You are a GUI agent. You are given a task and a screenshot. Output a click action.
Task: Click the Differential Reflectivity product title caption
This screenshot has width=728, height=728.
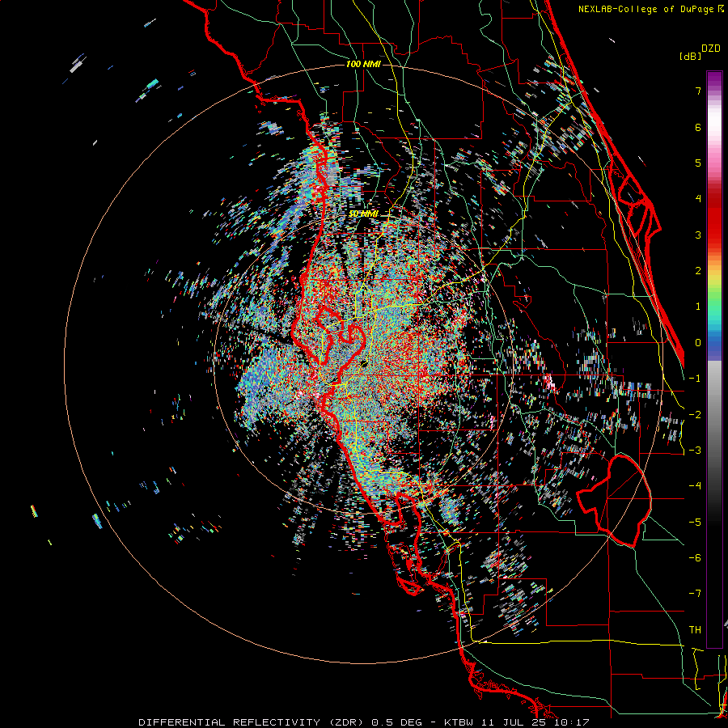pyautogui.click(x=364, y=722)
